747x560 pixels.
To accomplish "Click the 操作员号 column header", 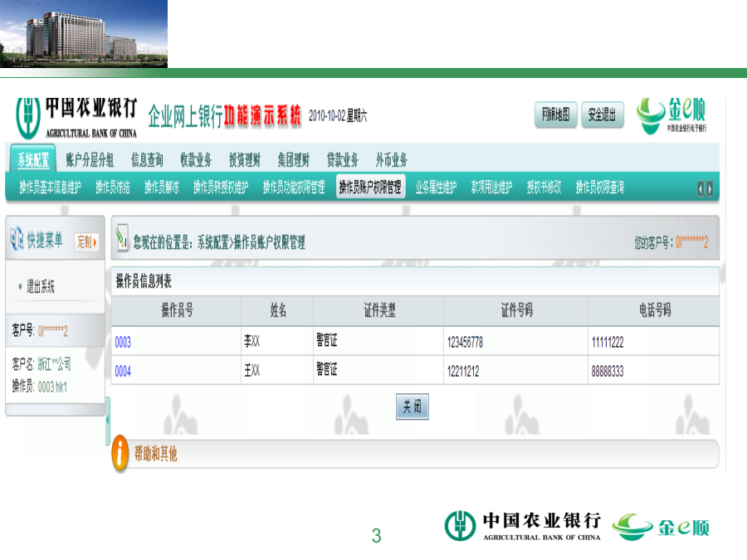I will (x=178, y=310).
